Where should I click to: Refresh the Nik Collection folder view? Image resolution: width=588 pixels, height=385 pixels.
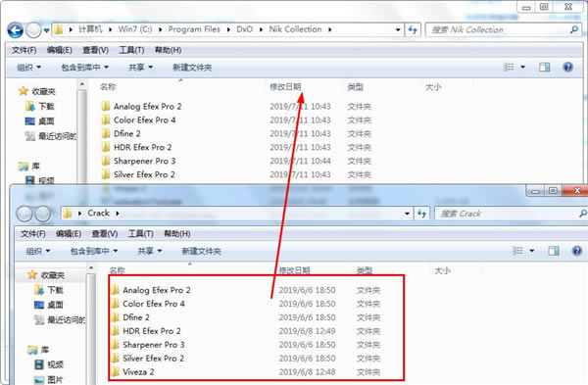(x=413, y=29)
